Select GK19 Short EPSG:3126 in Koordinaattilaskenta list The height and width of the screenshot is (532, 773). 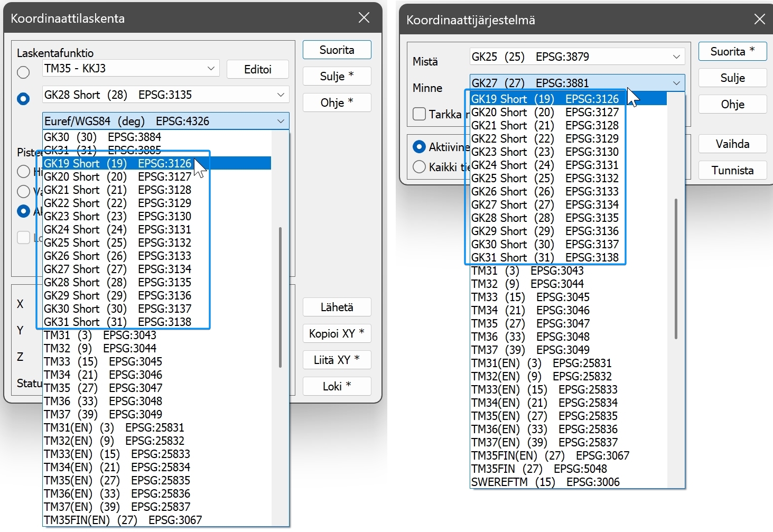pyautogui.click(x=157, y=163)
